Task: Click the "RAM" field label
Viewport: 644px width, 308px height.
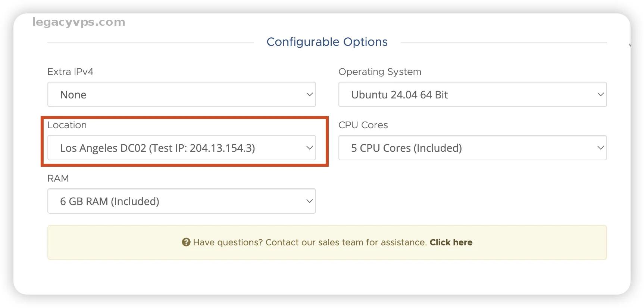Action: coord(58,178)
